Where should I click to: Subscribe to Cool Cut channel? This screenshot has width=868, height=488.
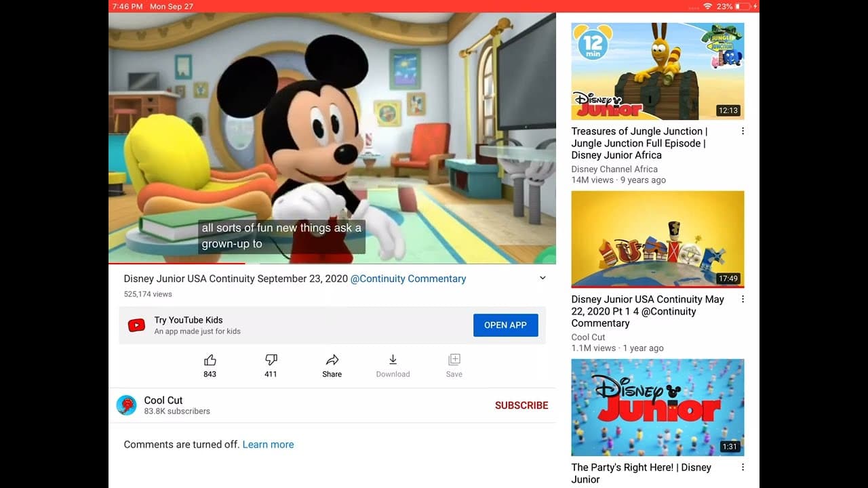521,405
